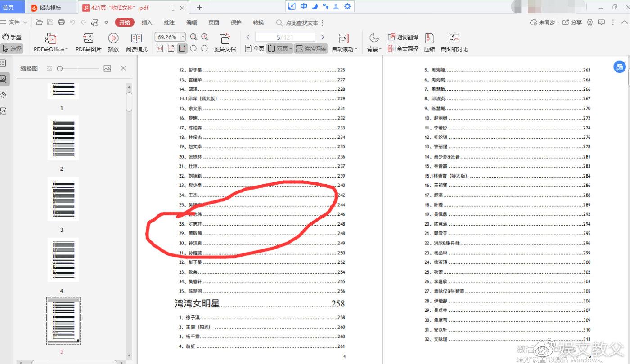Image resolution: width=630 pixels, height=364 pixels.
Task: Click the page number field 5/421
Action: (285, 37)
